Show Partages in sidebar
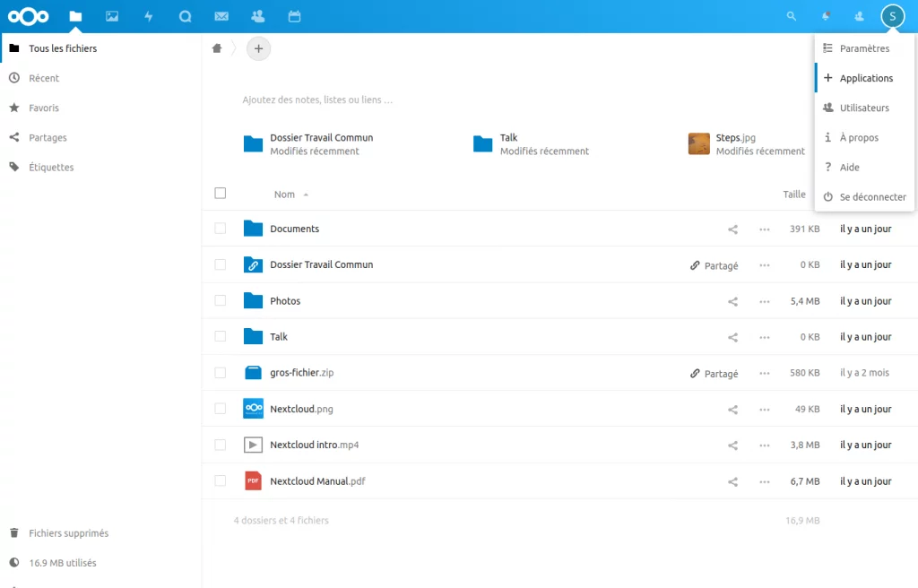918x588 pixels. 100,138
